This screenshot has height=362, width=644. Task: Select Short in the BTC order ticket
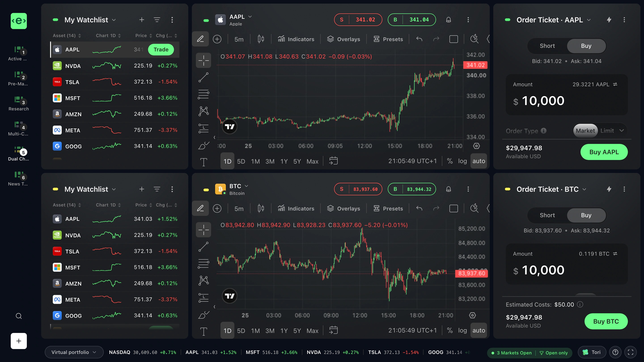pos(547,215)
